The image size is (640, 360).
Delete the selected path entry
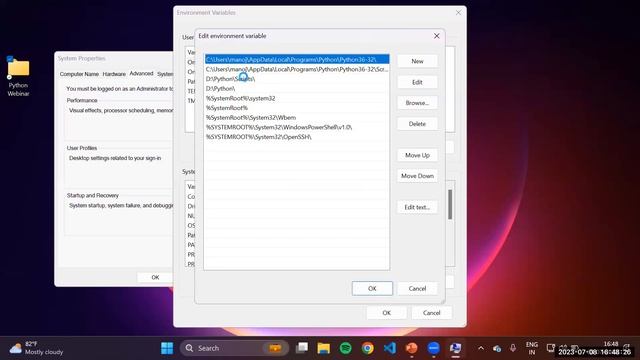click(x=417, y=124)
